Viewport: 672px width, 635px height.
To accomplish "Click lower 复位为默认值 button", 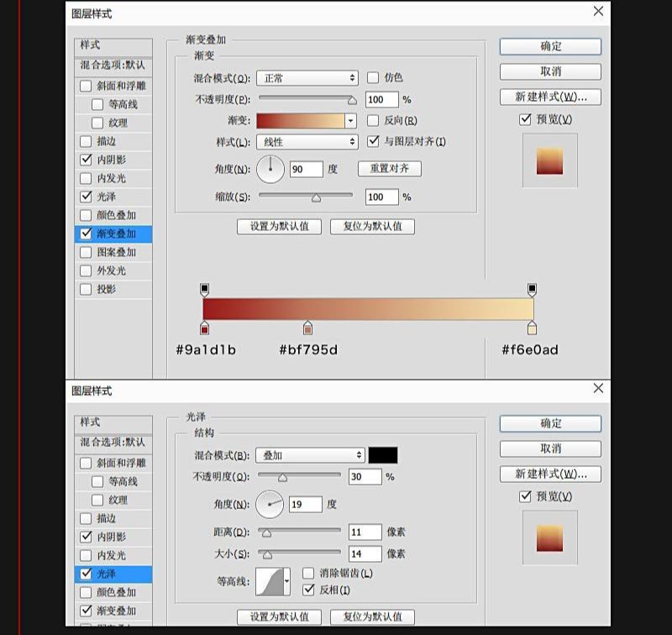I will (372, 617).
